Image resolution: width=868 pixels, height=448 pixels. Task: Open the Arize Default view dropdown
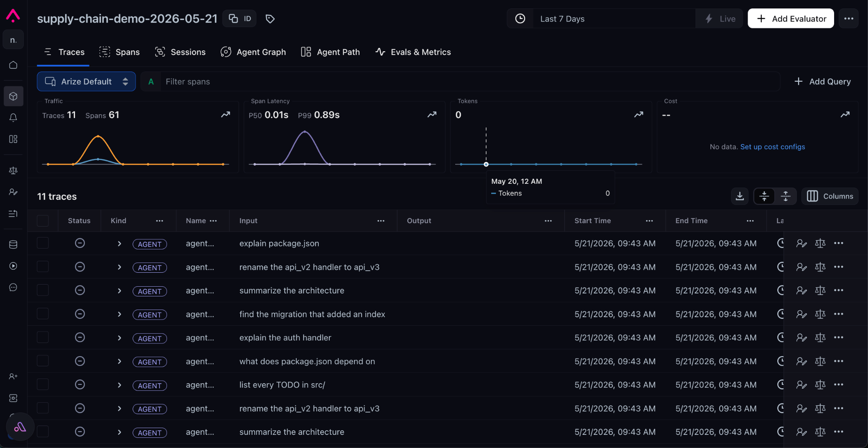(86, 81)
